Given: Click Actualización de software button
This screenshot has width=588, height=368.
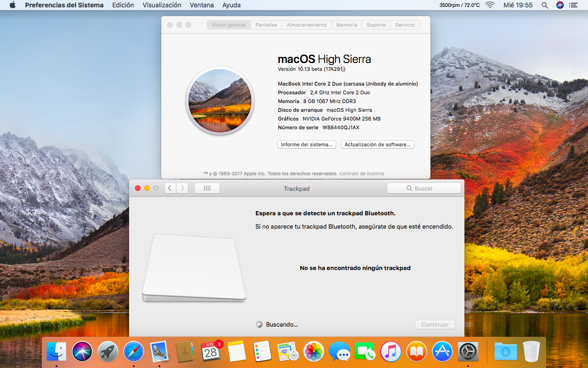Looking at the screenshot, I should [x=378, y=144].
